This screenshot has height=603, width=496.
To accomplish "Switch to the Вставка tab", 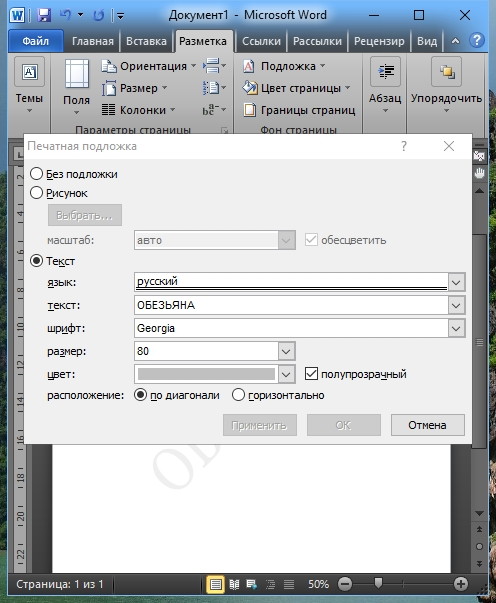I will [x=146, y=41].
